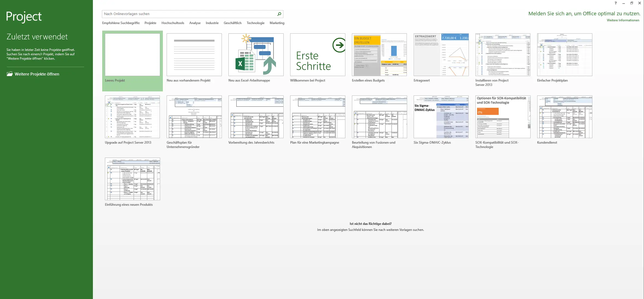
Task: Pick the Kundendienst template thumbnail
Action: pos(564,117)
